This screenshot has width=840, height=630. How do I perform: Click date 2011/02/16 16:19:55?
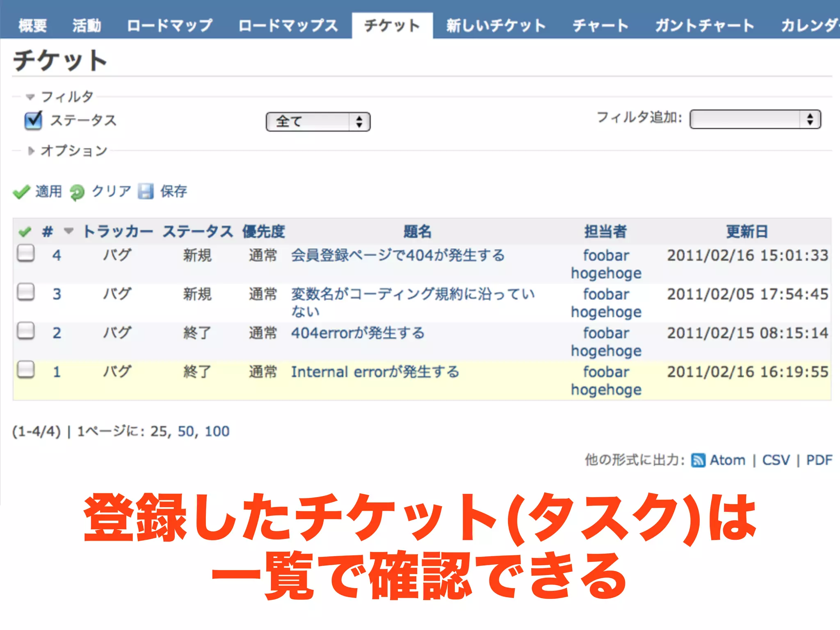point(748,372)
